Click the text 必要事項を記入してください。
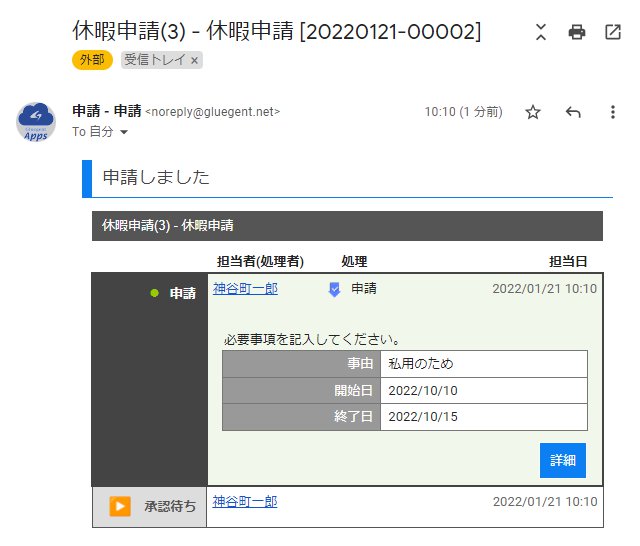The height and width of the screenshot is (546, 640). pos(312,339)
